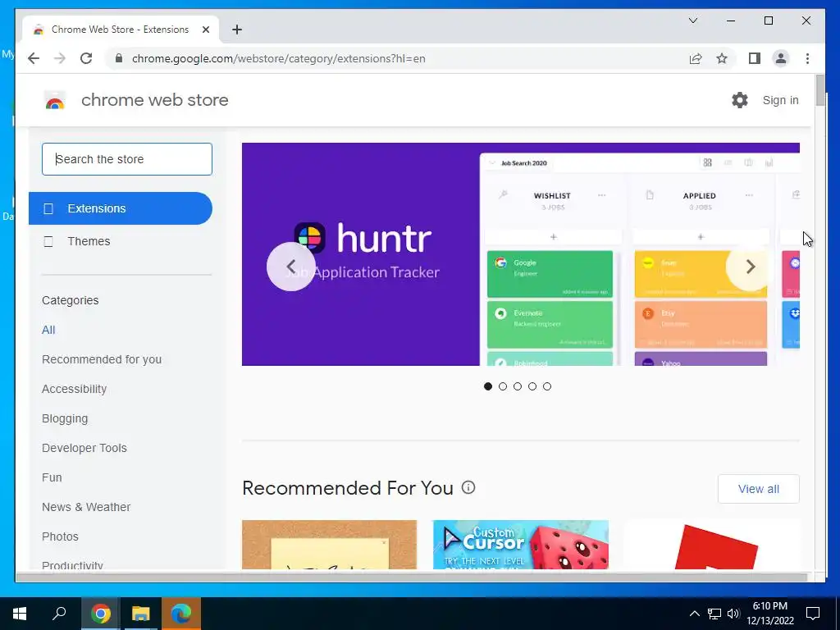Select the second carousel dot
Image resolution: width=840 pixels, height=630 pixels.
pyautogui.click(x=503, y=386)
